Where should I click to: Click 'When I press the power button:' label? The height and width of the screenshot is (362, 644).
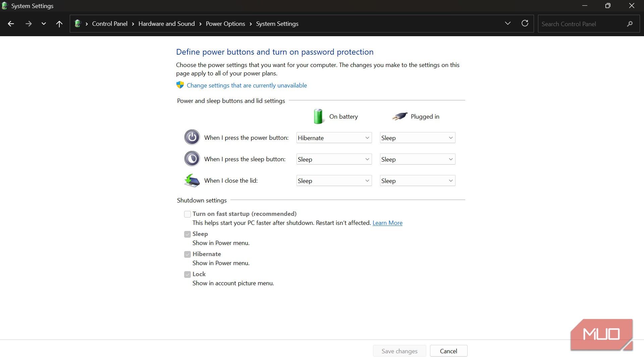pyautogui.click(x=246, y=138)
